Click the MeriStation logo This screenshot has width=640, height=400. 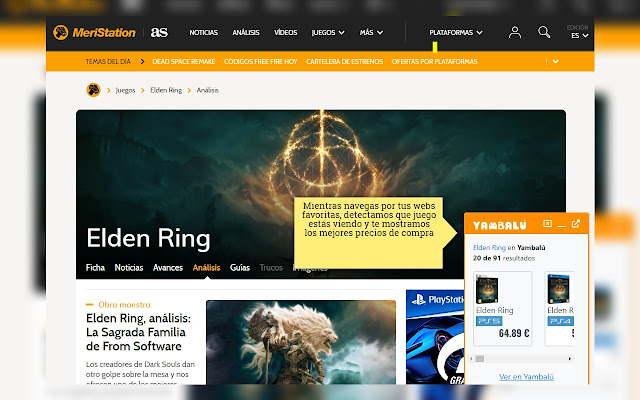94,32
